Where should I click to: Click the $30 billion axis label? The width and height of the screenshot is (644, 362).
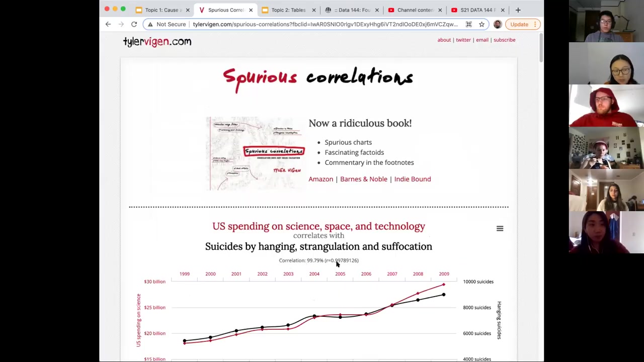coord(154,282)
